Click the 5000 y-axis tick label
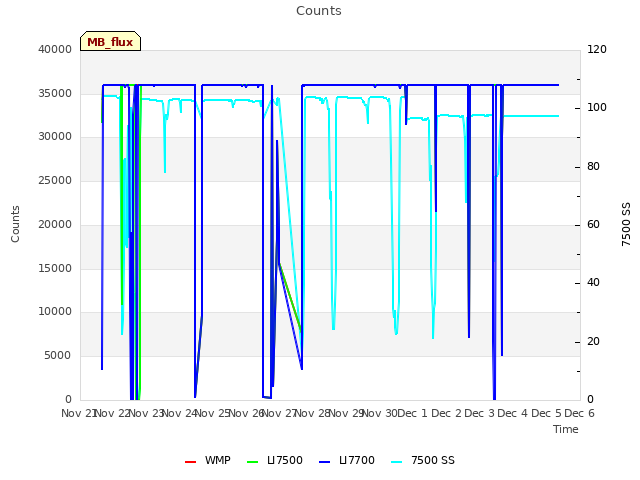The width and height of the screenshot is (640, 480). coord(58,356)
